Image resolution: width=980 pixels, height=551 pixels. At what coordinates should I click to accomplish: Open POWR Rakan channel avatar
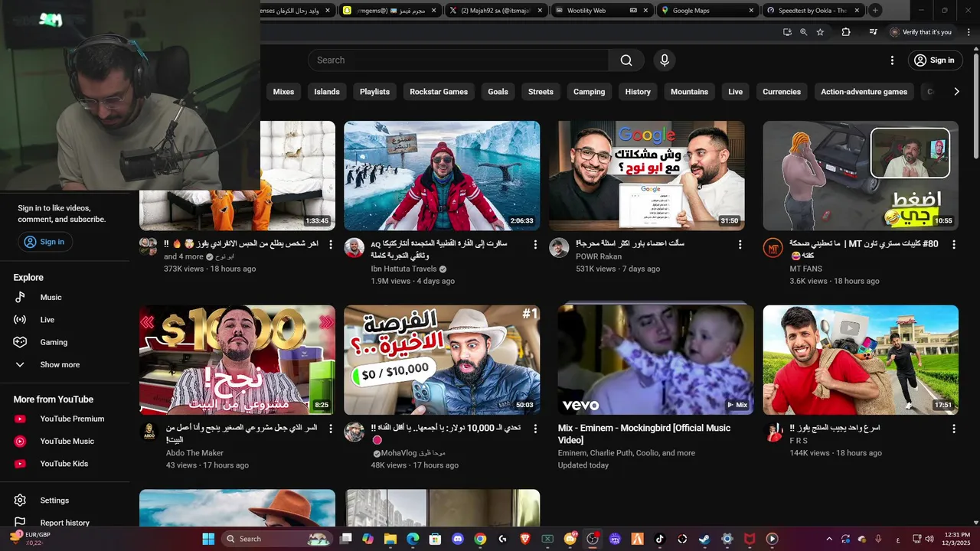(559, 247)
